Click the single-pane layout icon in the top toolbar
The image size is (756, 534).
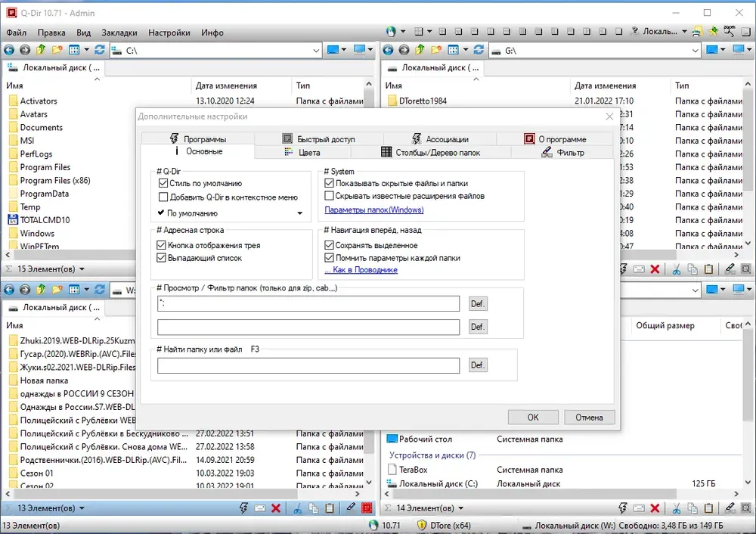point(619,32)
